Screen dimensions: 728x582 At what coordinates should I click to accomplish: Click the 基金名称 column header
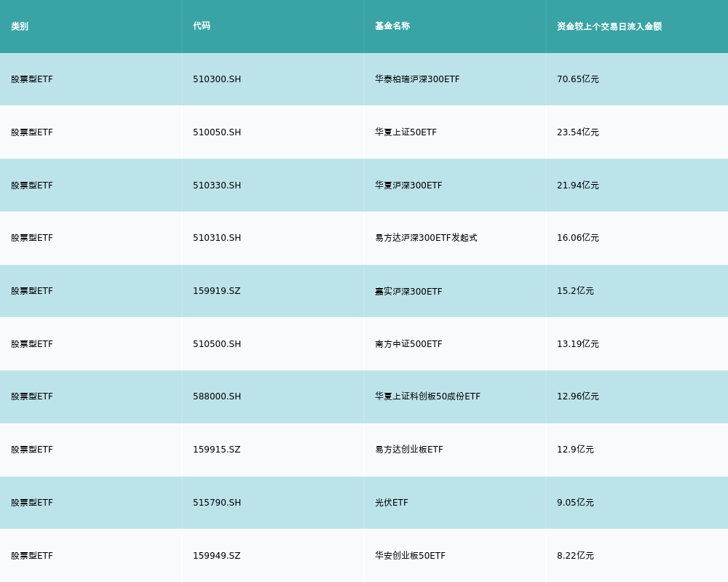392,26
